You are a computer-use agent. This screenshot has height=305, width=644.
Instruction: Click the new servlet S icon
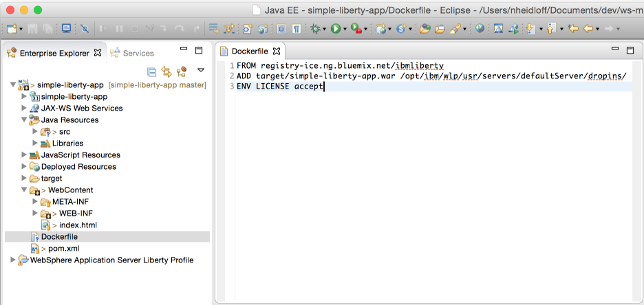401,29
